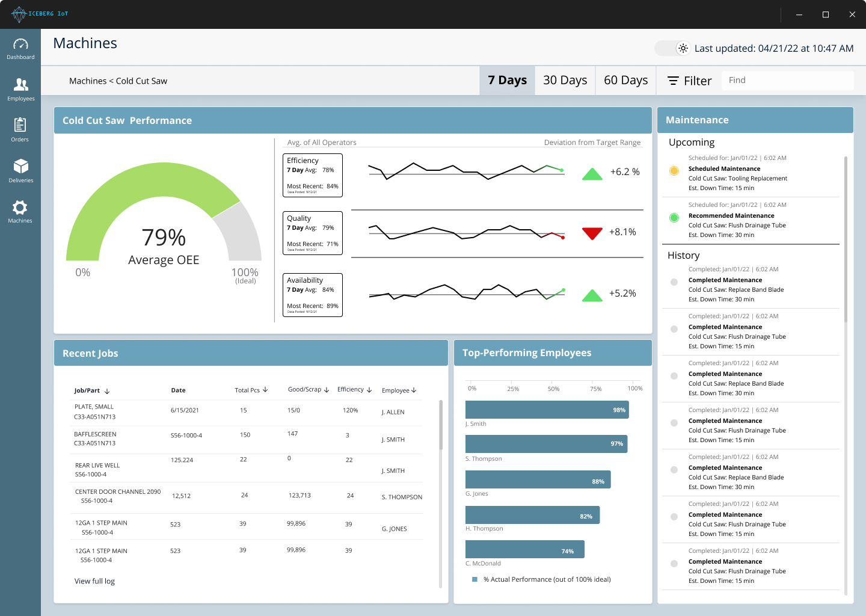Click the Maintenance panel scrollbar
The image size is (866, 616).
coord(846,241)
